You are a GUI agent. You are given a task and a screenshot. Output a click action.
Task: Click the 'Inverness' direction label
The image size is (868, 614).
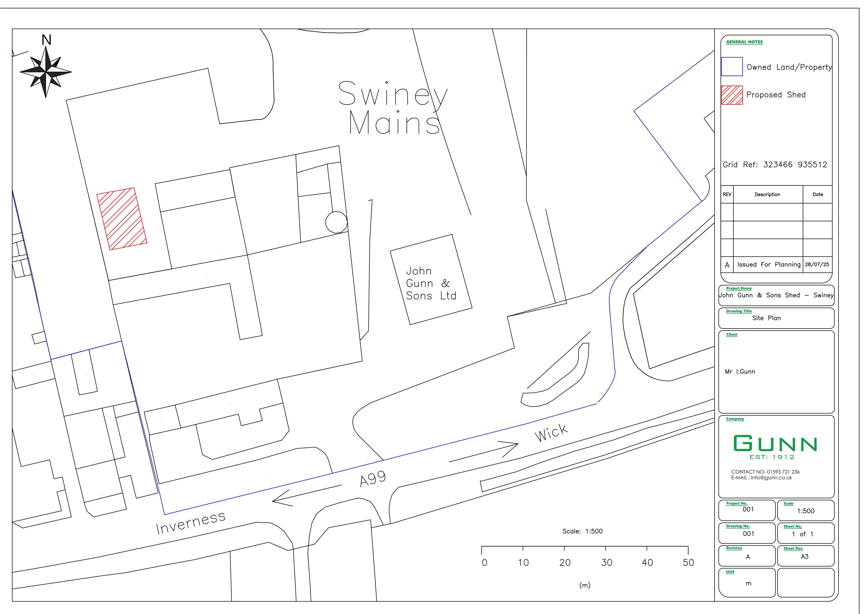tap(191, 523)
